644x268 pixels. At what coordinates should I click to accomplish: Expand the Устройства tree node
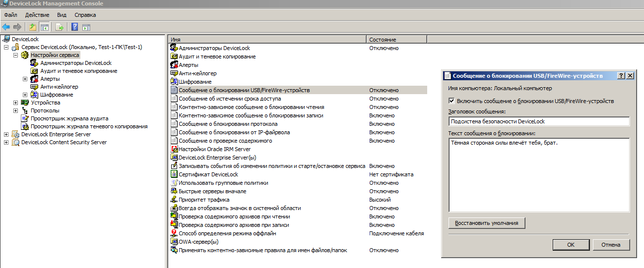click(x=15, y=103)
